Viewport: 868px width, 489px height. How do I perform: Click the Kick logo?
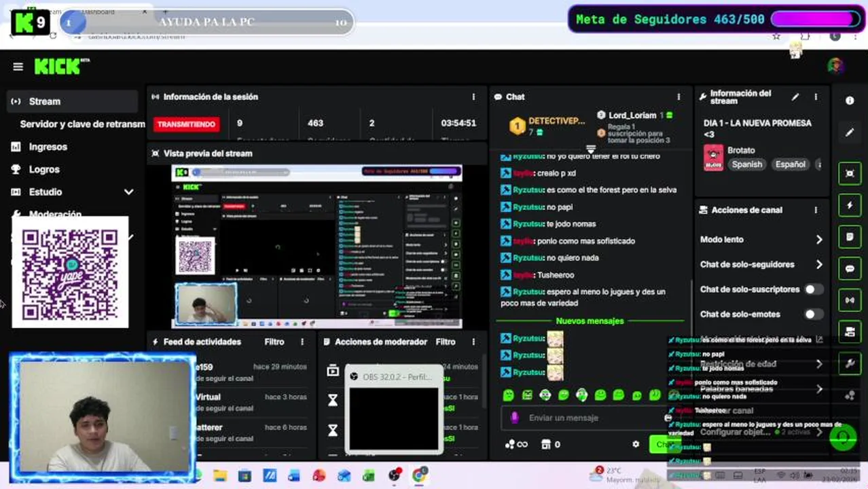pos(62,66)
